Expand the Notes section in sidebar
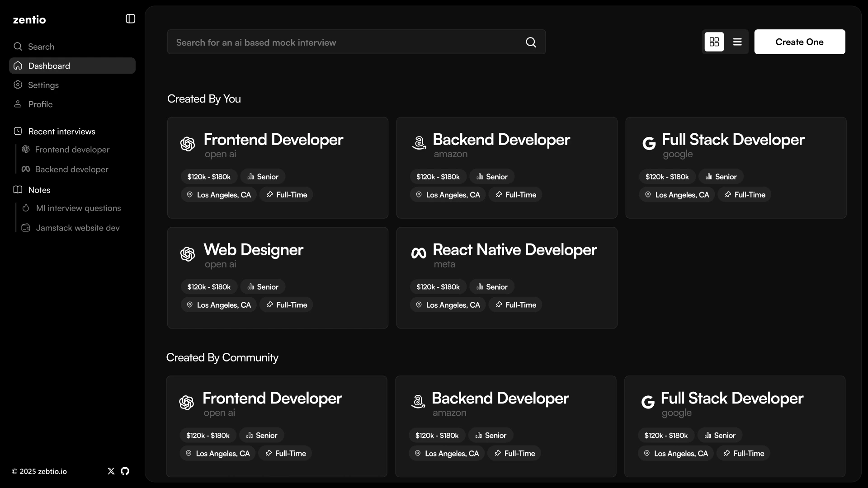868x488 pixels. click(39, 190)
